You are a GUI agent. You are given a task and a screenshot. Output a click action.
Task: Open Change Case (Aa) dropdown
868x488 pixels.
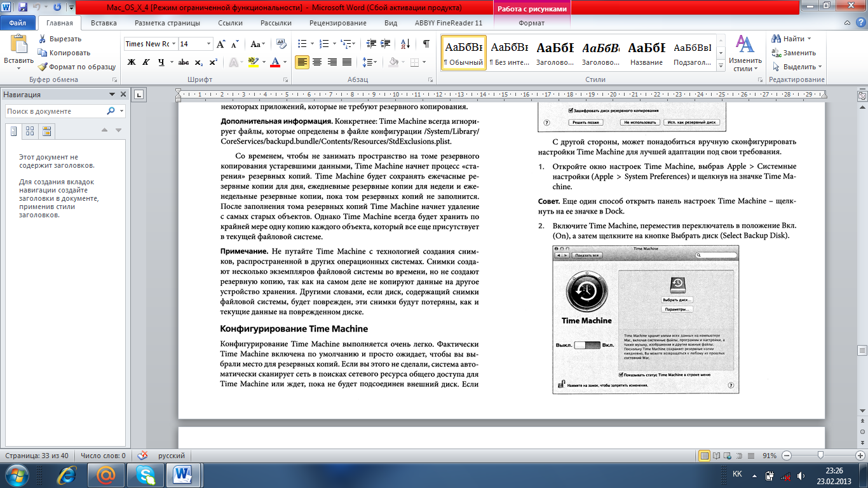point(257,44)
